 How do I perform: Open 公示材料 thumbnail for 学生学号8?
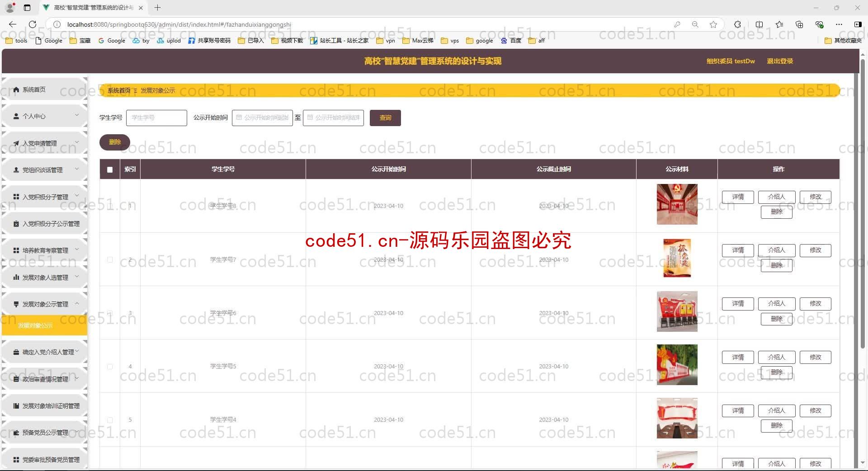(x=677, y=204)
